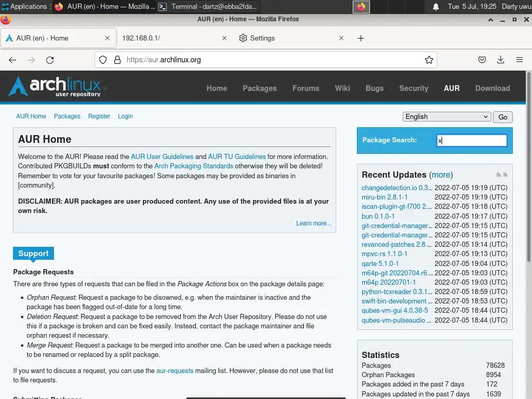Open the Darty uwu user menu
Screen dimensions: 532x399
pos(516,6)
